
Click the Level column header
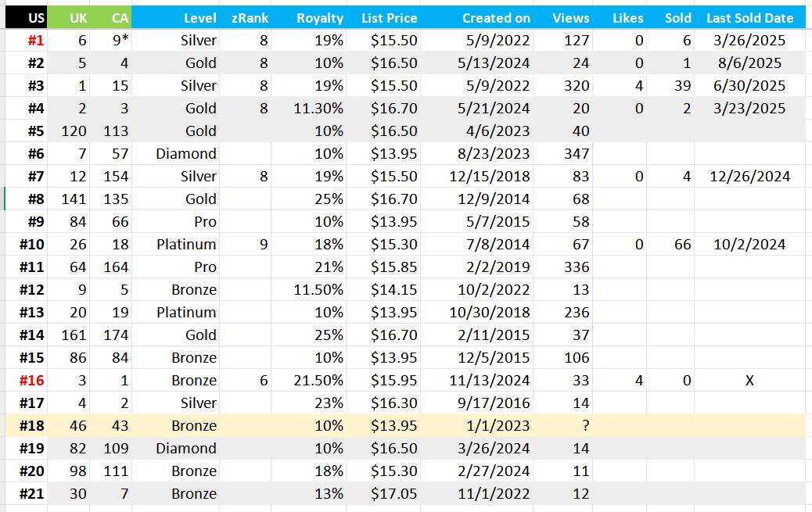tap(175, 18)
